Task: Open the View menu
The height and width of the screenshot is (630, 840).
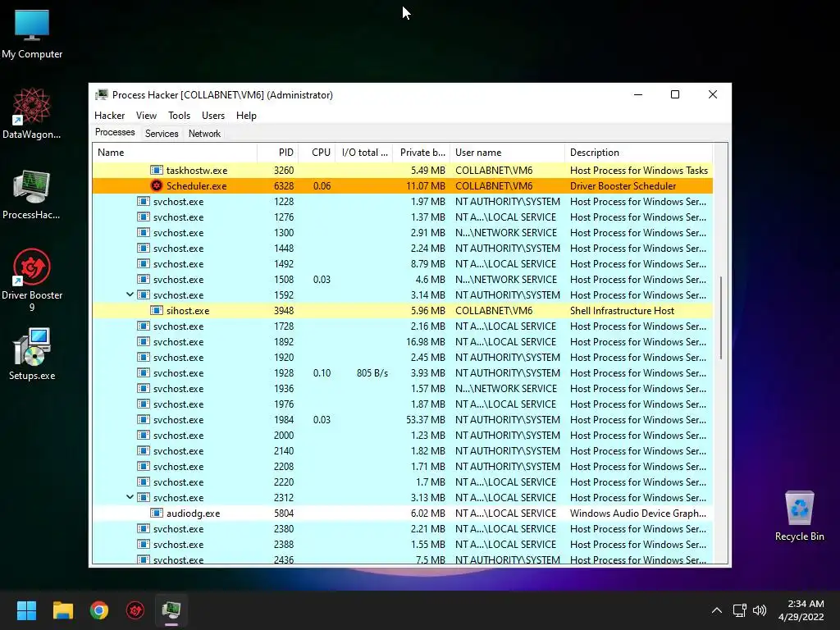Action: (x=146, y=115)
